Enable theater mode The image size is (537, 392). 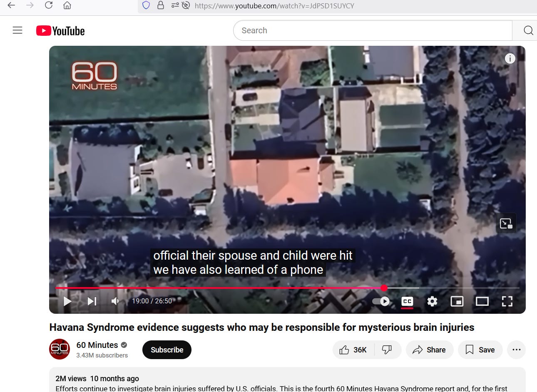(482, 301)
